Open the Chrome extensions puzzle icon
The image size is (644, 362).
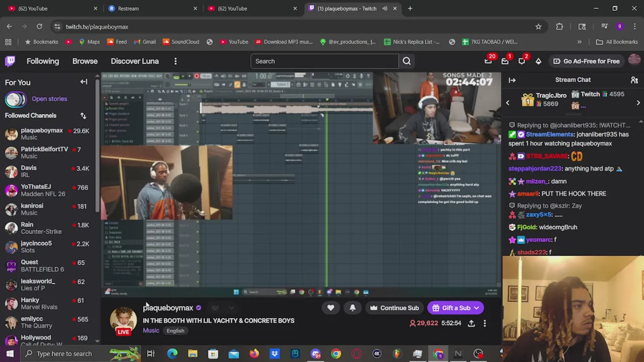coord(559,27)
